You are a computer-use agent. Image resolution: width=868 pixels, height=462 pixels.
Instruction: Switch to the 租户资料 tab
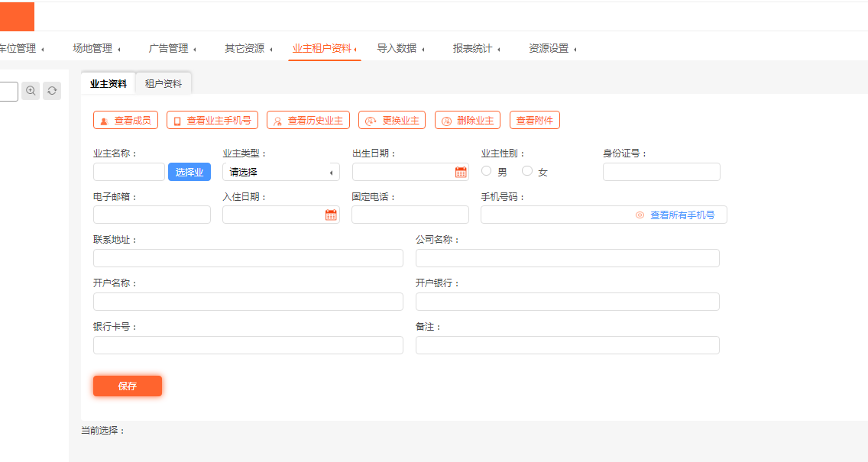point(164,84)
